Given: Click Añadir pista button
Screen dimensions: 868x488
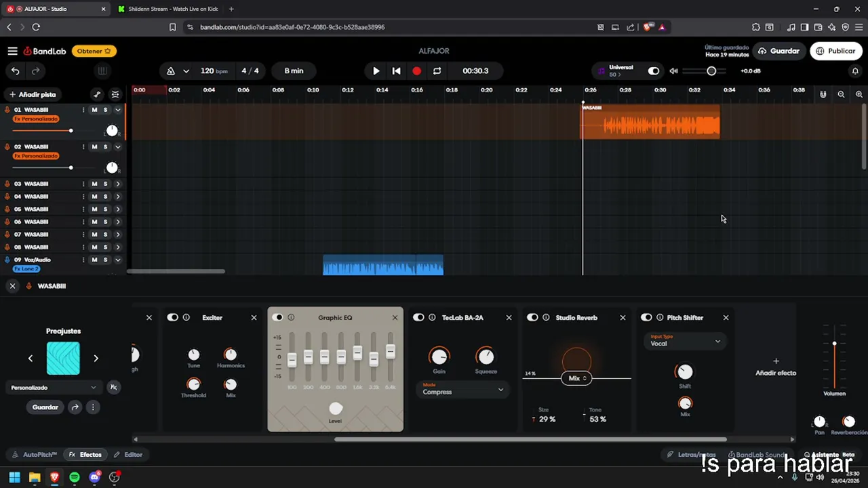Looking at the screenshot, I should [x=33, y=94].
